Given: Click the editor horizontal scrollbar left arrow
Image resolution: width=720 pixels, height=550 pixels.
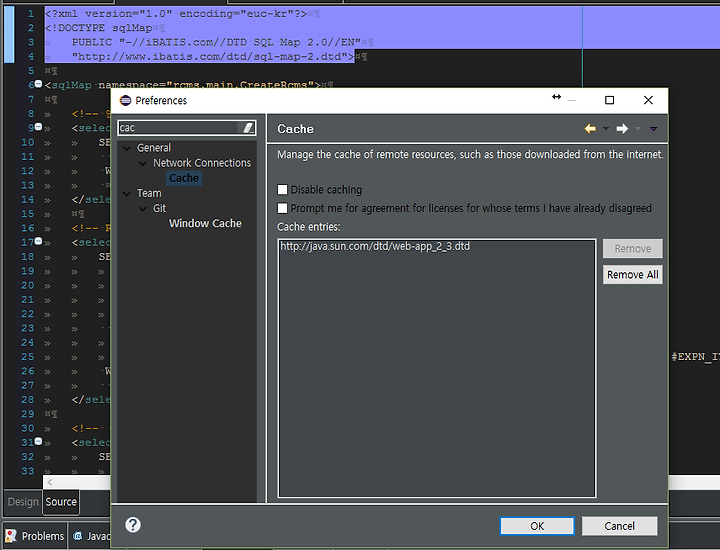Looking at the screenshot, I should pyautogui.click(x=50, y=482).
